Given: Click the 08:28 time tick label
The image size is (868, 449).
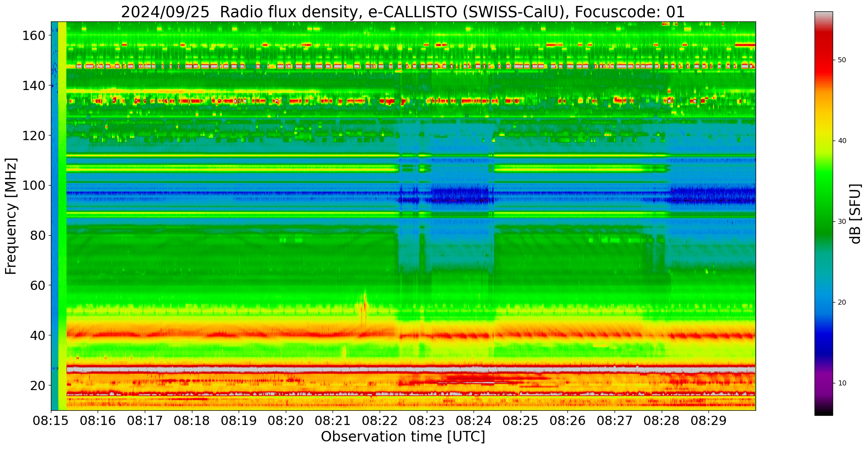Looking at the screenshot, I should pyautogui.click(x=661, y=421).
